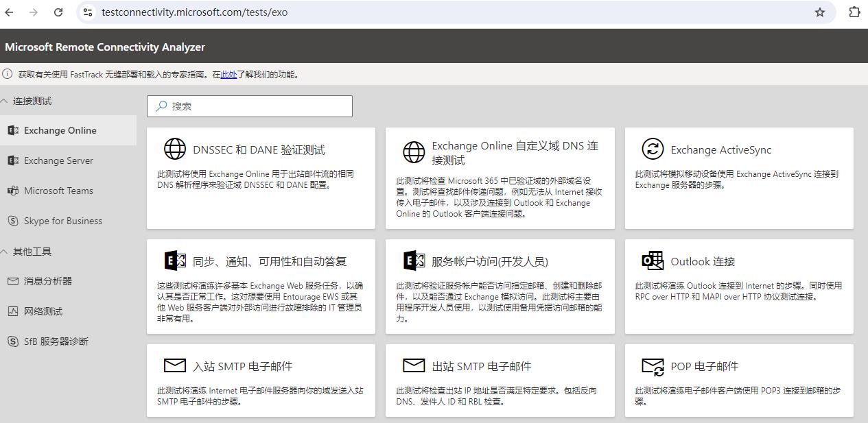Open the browser extensions puzzle icon
Viewport: 868px width, 423px height.
(x=854, y=12)
